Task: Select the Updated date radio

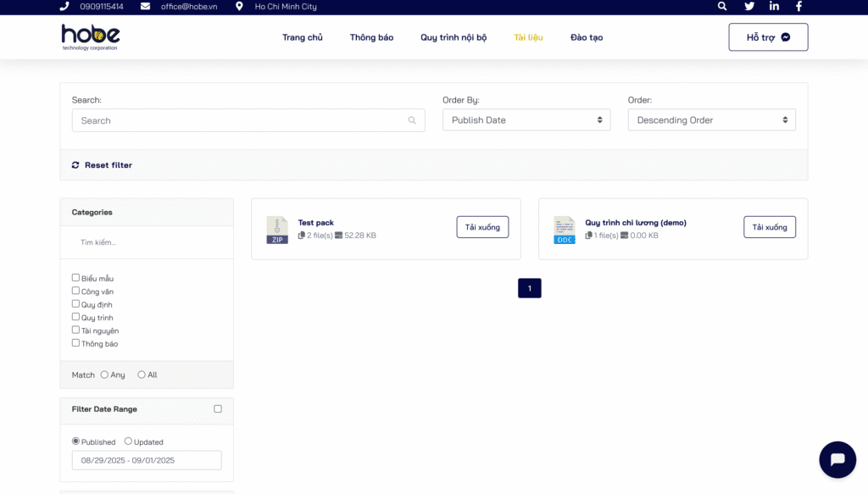Action: [129, 441]
